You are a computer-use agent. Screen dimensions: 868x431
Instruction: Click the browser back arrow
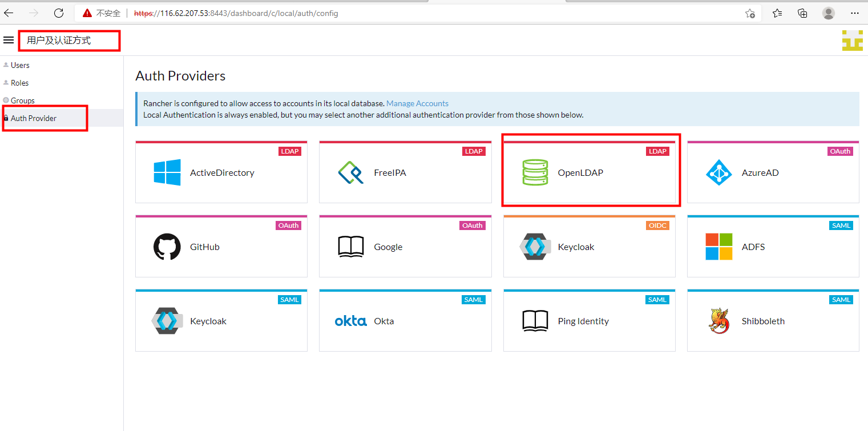click(x=9, y=13)
